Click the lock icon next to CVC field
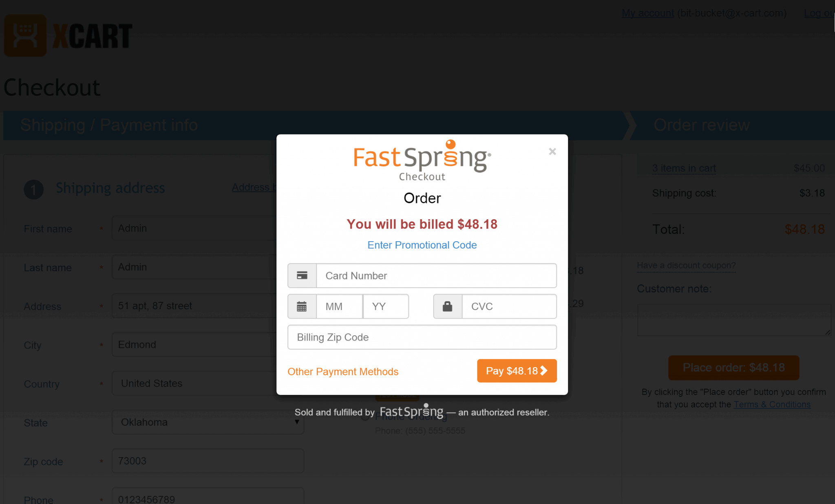This screenshot has height=504, width=835. (x=447, y=306)
